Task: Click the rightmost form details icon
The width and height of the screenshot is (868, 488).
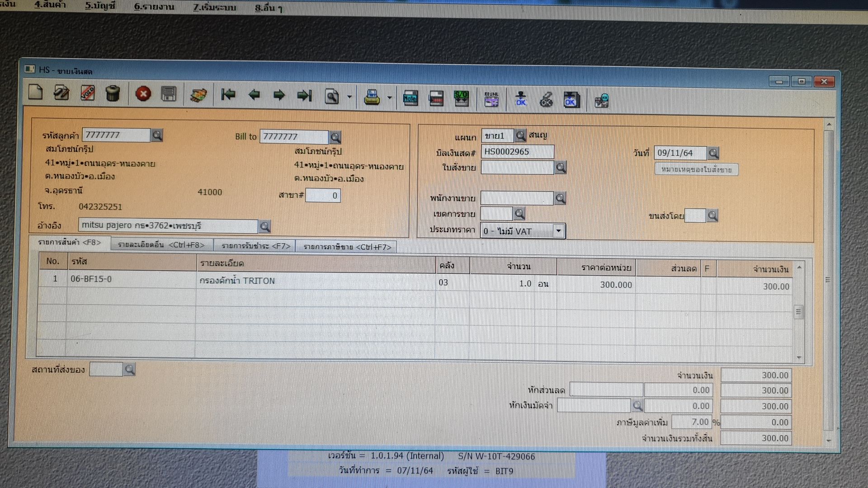Action: 602,101
